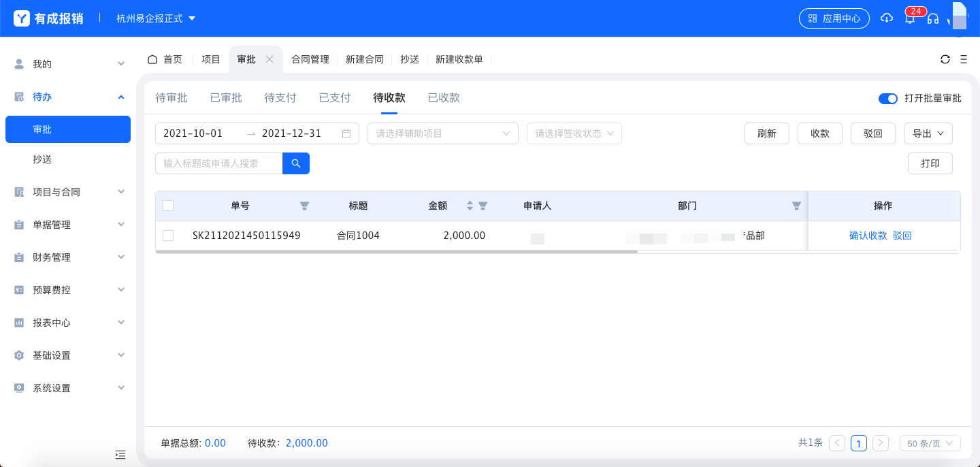Screen dimensions: 980x467
Task: Open the cloud download icon in header
Action: pos(886,18)
